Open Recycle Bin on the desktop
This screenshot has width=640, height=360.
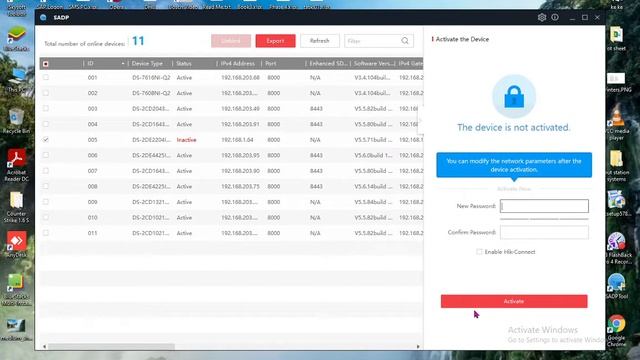pos(16,121)
